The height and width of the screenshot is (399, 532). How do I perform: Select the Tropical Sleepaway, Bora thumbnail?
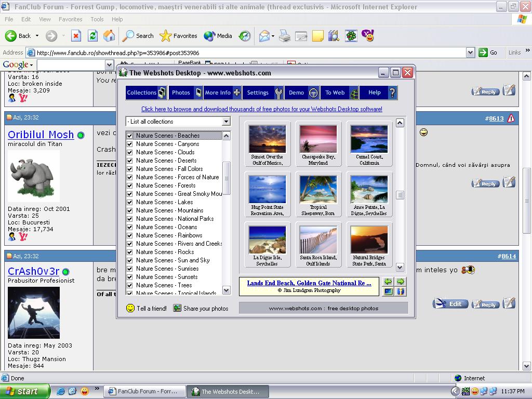(318, 194)
